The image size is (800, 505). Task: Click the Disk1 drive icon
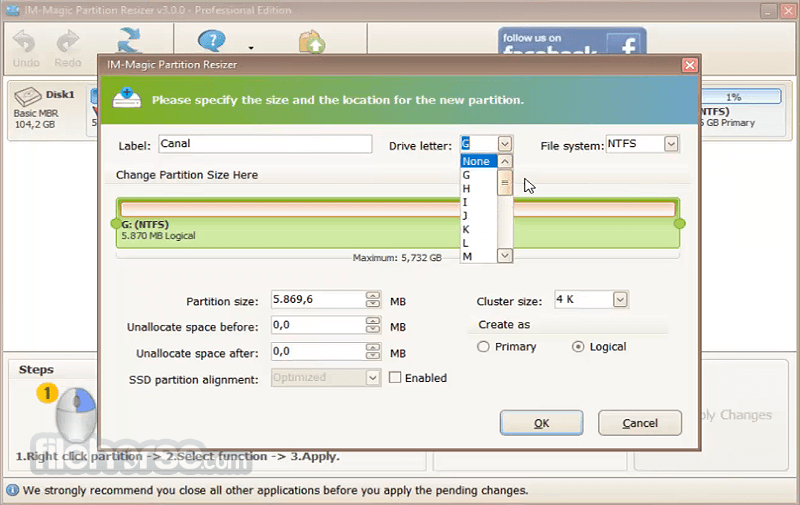point(27,96)
